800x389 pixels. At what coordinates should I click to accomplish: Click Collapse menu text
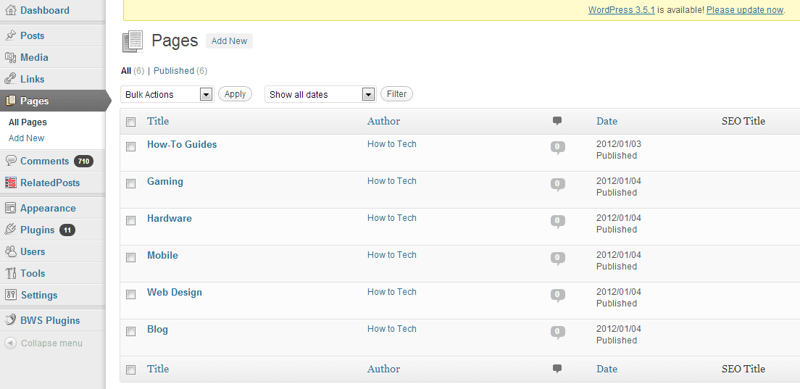click(52, 343)
